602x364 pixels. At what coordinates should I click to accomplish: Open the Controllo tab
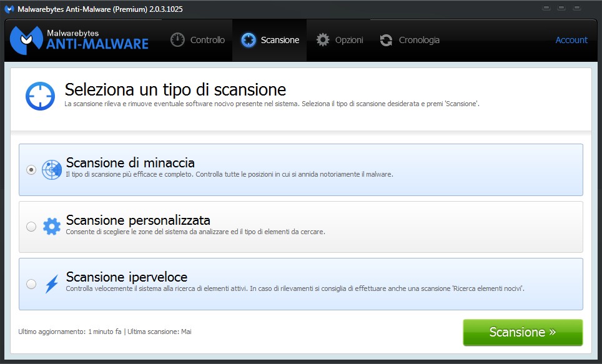coord(197,40)
